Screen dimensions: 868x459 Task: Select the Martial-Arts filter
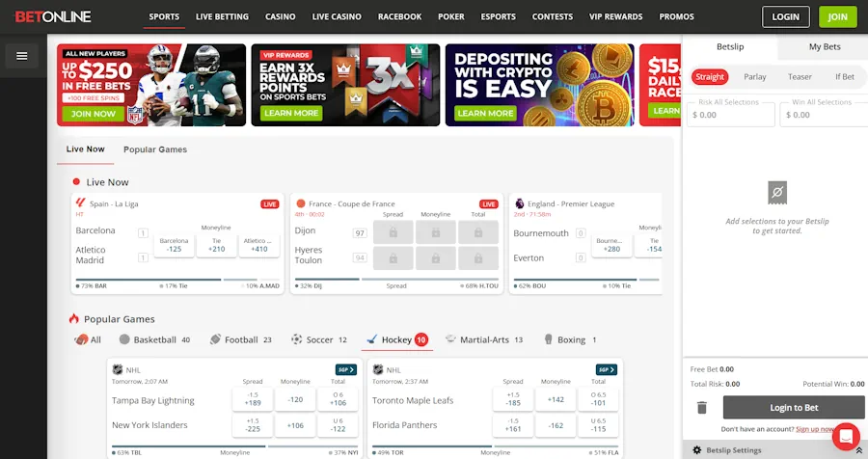pos(484,339)
